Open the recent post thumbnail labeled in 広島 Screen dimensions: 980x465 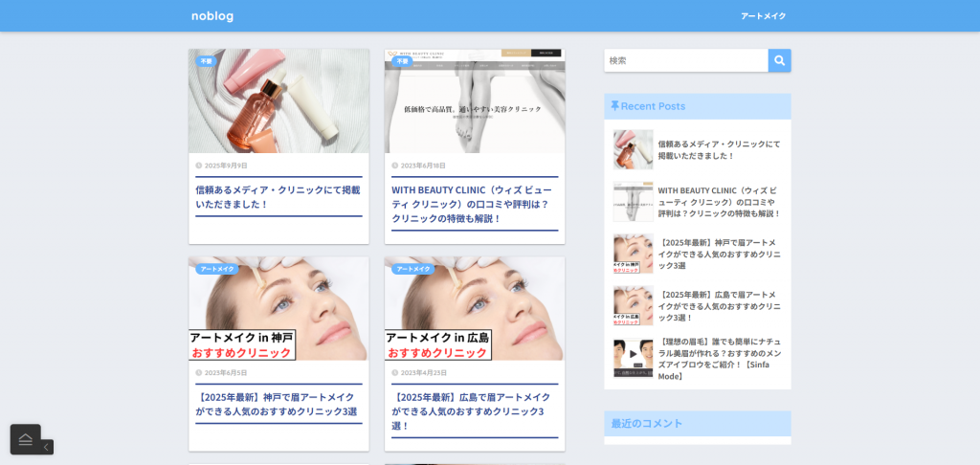tap(633, 305)
